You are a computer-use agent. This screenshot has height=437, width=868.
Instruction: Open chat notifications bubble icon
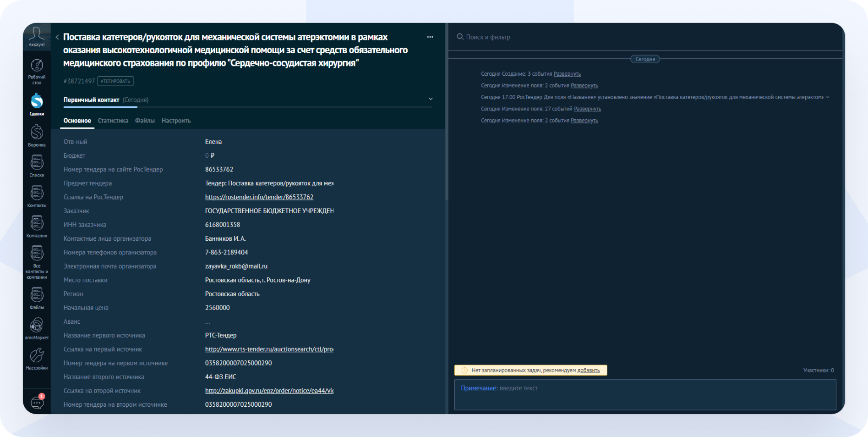pyautogui.click(x=37, y=403)
